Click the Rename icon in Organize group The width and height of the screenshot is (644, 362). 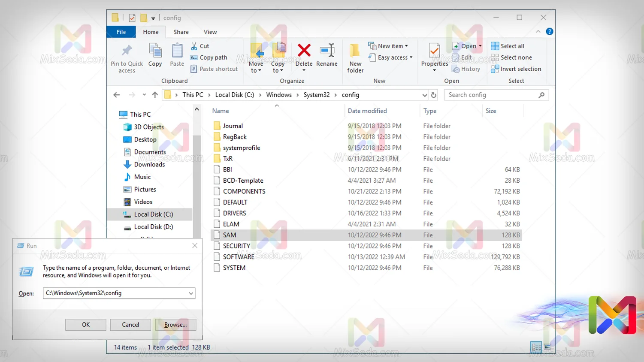tap(327, 51)
